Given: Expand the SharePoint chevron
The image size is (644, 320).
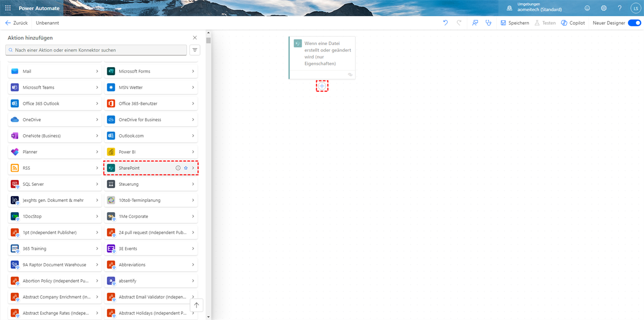Looking at the screenshot, I should [193, 168].
